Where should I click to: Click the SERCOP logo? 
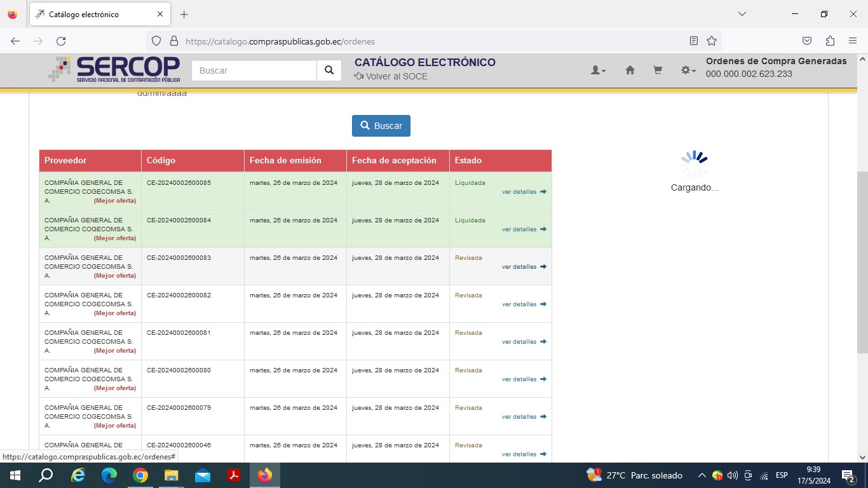(114, 69)
